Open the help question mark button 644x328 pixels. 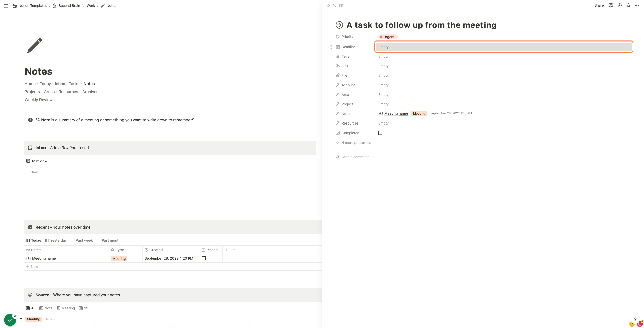[635, 319]
